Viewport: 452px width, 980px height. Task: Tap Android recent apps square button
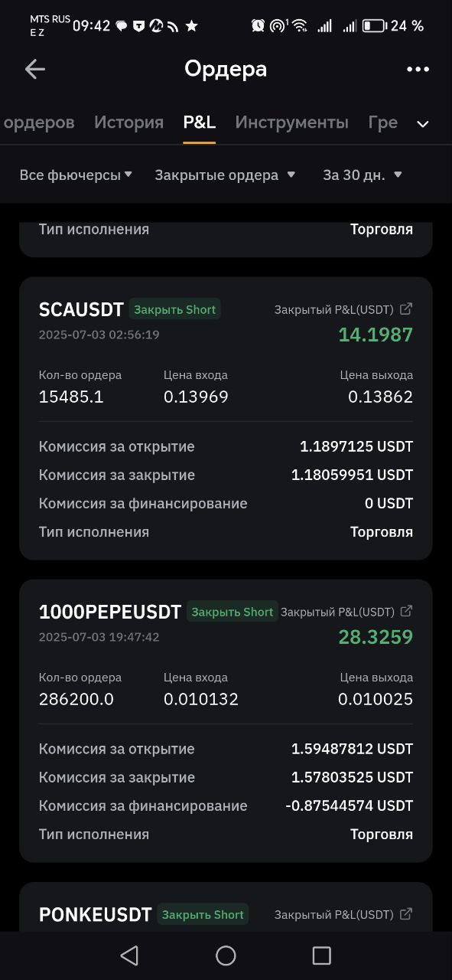[x=322, y=955]
